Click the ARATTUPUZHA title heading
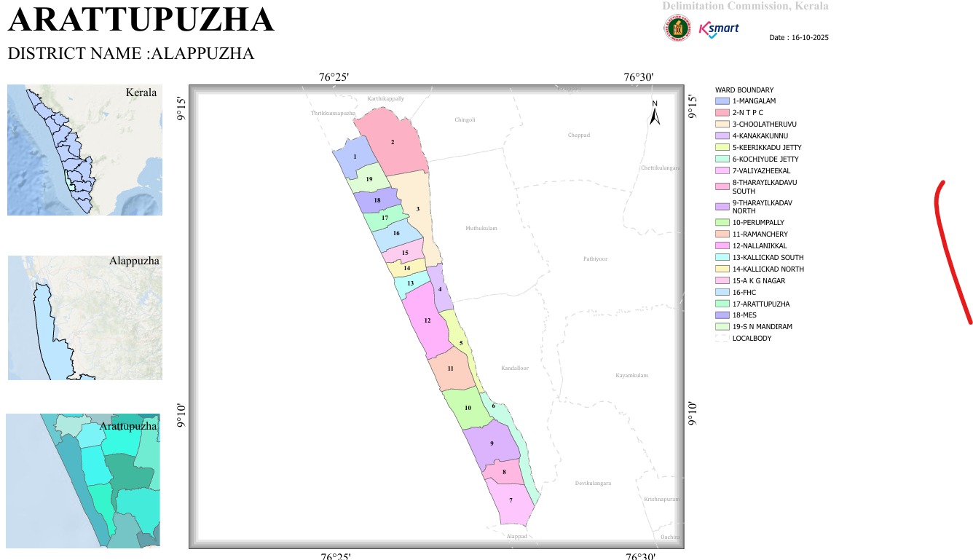The width and height of the screenshot is (973, 560). (x=141, y=20)
